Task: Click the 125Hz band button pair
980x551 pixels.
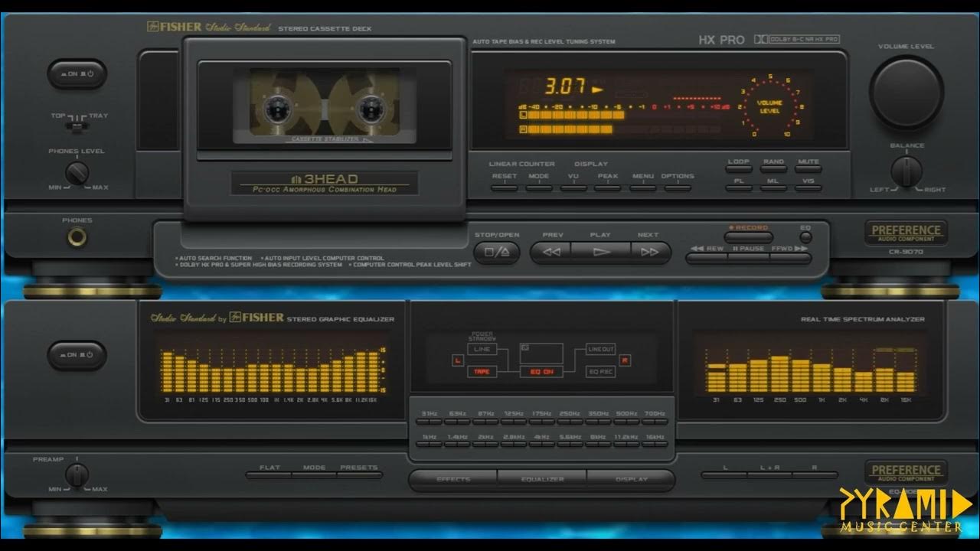Action: coord(514,422)
